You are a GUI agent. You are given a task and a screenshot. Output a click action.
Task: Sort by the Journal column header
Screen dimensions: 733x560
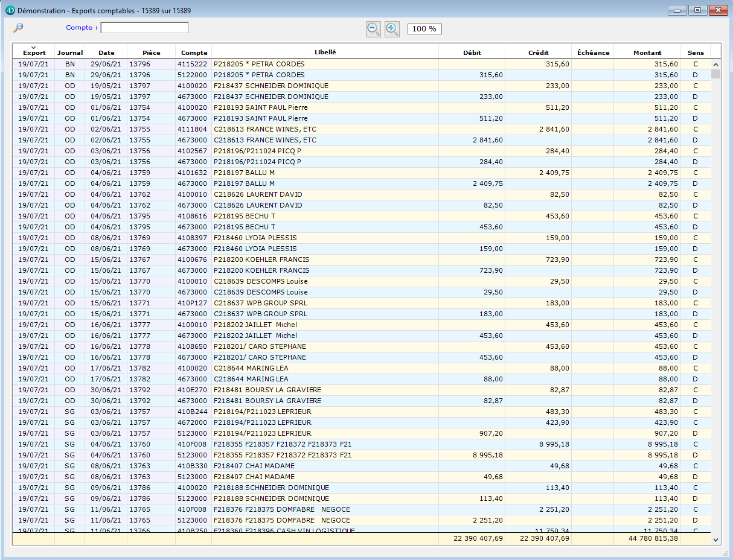click(x=70, y=52)
